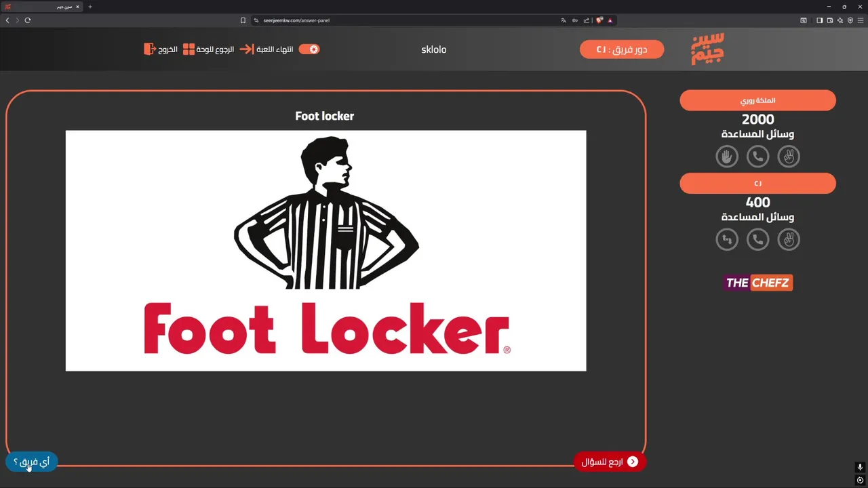This screenshot has height=488, width=868.
Task: End the game انتهاء اللعبة
Action: click(267, 49)
